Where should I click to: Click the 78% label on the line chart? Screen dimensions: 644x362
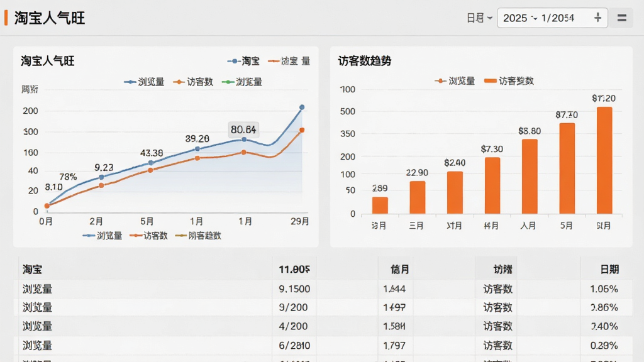tap(68, 177)
